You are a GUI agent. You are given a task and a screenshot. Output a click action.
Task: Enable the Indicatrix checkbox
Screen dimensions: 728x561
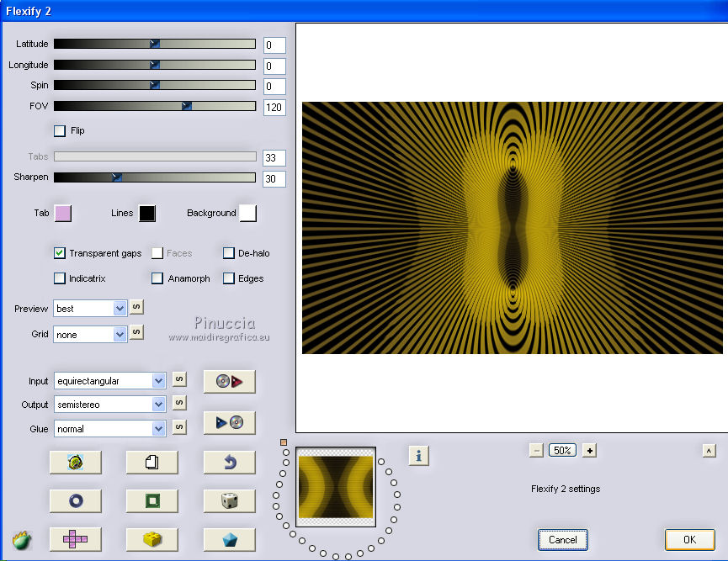tap(60, 278)
